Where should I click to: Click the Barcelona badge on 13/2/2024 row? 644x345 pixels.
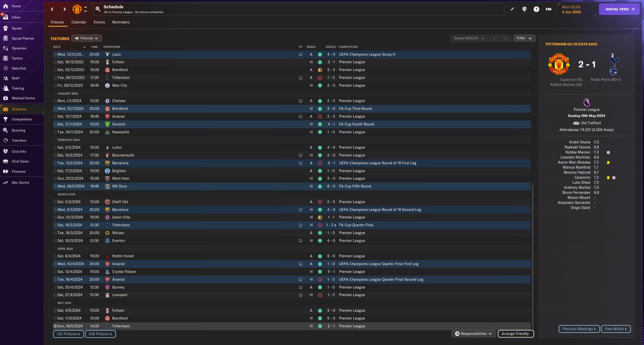tap(107, 163)
